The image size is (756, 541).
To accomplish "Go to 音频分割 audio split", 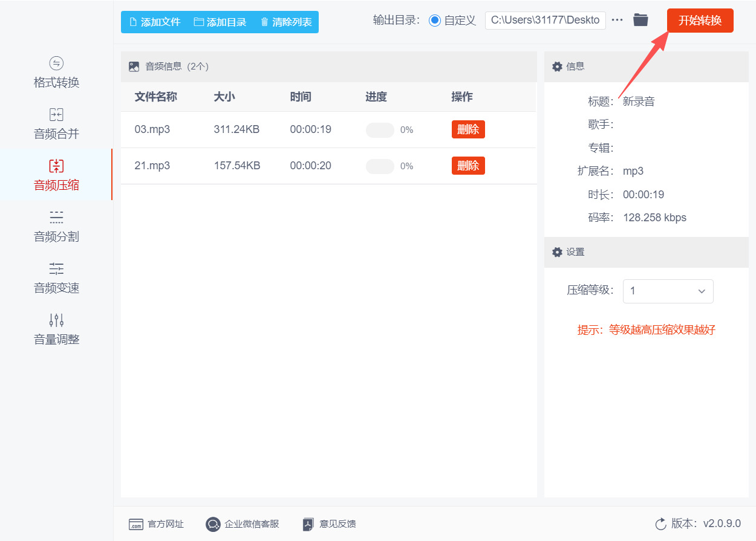I will click(56, 227).
